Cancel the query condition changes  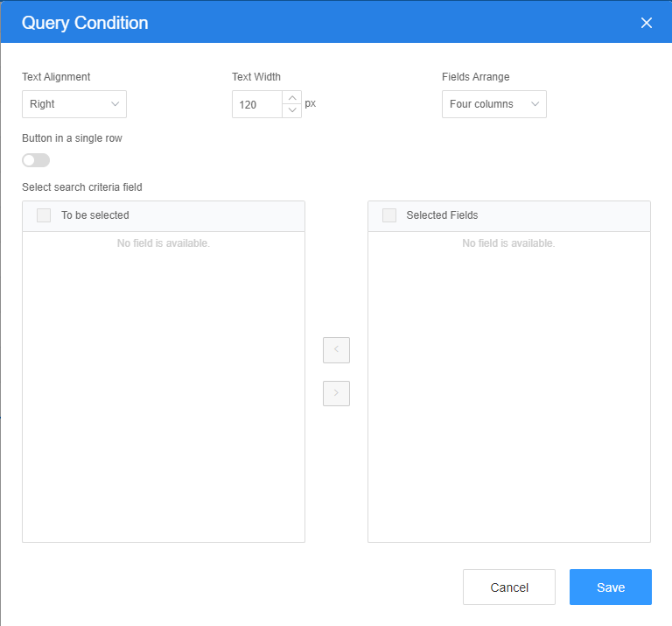(x=509, y=587)
